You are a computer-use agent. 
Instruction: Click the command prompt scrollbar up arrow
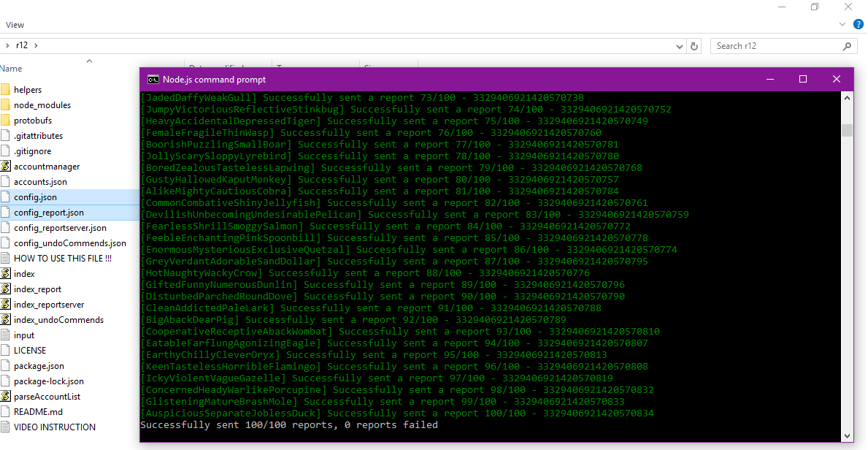(x=847, y=98)
